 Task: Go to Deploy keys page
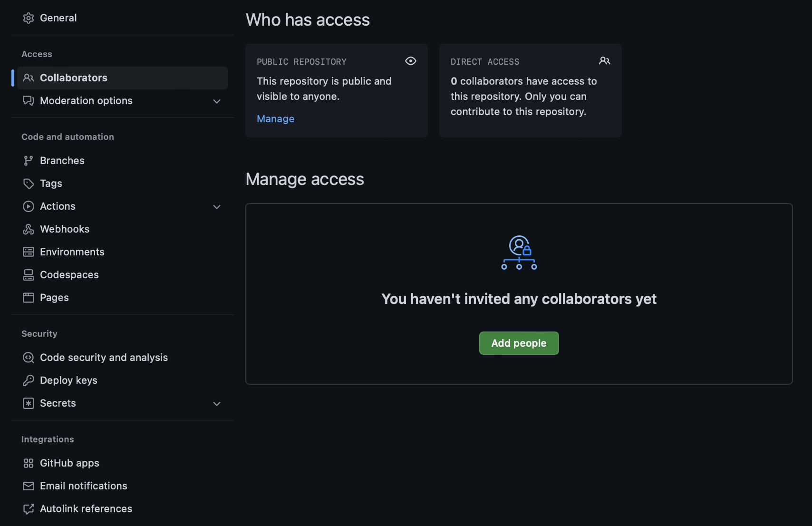[123, 380]
